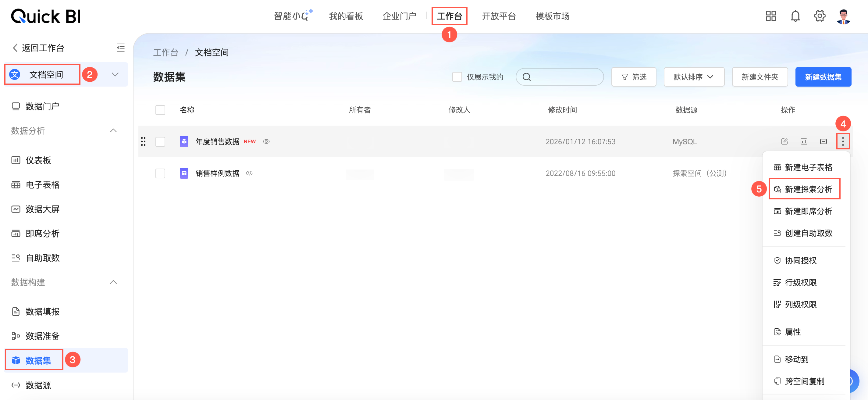Expand the 文档空间 workspace chevron

[115, 74]
